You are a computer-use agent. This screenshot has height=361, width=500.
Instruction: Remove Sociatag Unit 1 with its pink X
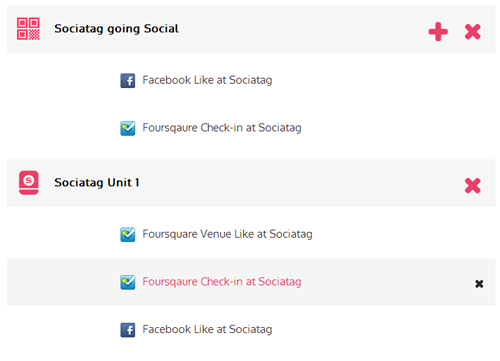[473, 185]
